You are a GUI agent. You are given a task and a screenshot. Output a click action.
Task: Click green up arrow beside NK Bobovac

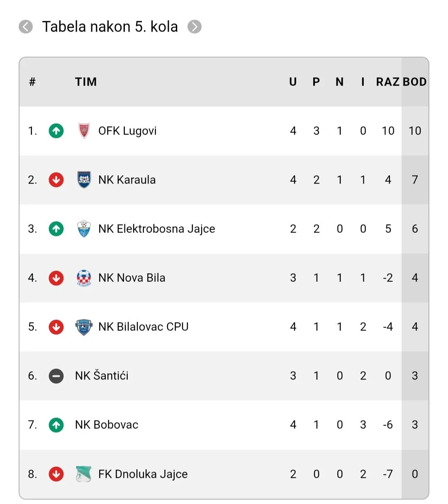56,425
